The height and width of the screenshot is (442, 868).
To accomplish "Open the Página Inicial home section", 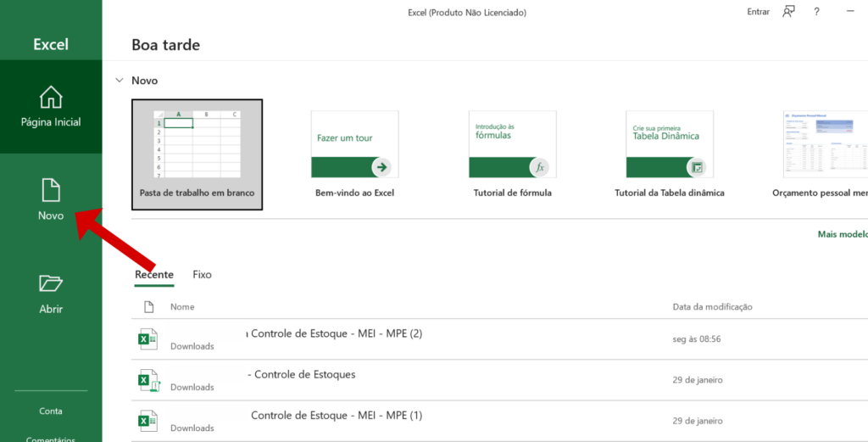I will point(51,106).
